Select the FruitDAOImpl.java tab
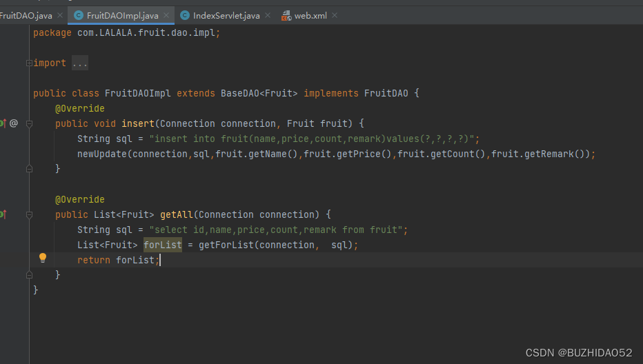This screenshot has width=643, height=364. pos(122,16)
